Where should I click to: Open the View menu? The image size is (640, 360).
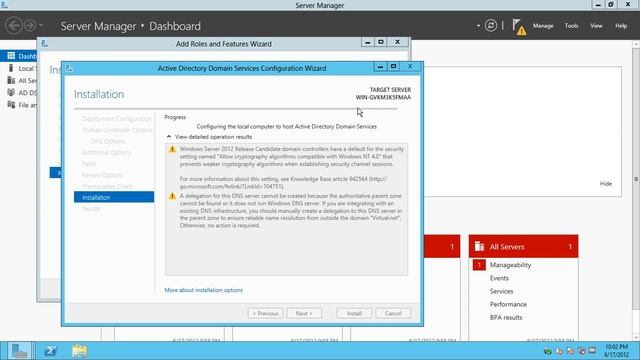point(596,26)
